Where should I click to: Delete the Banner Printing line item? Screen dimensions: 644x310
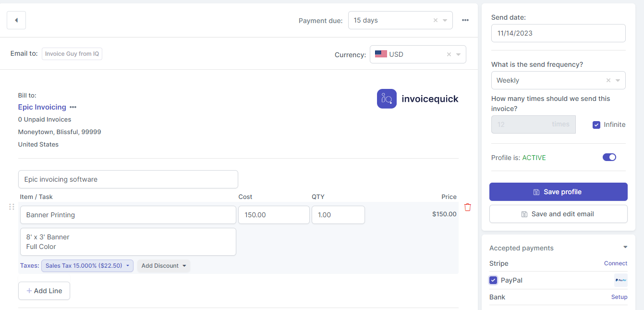click(468, 207)
